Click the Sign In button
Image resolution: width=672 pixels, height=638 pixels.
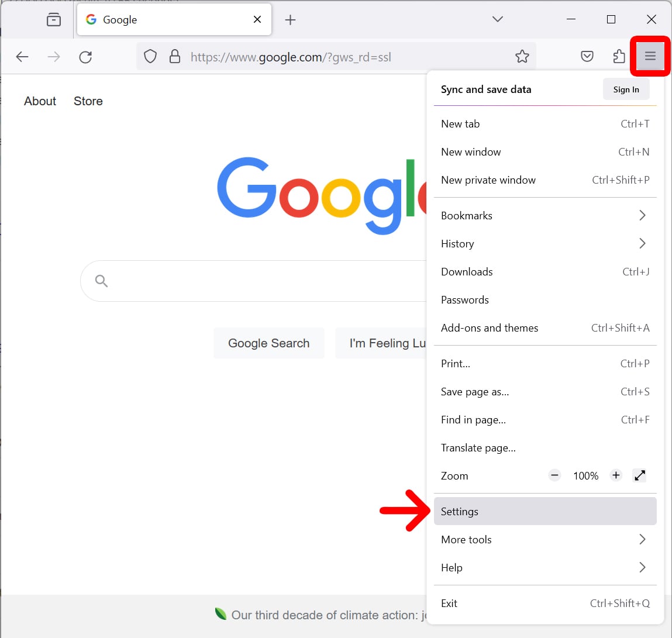tap(626, 89)
